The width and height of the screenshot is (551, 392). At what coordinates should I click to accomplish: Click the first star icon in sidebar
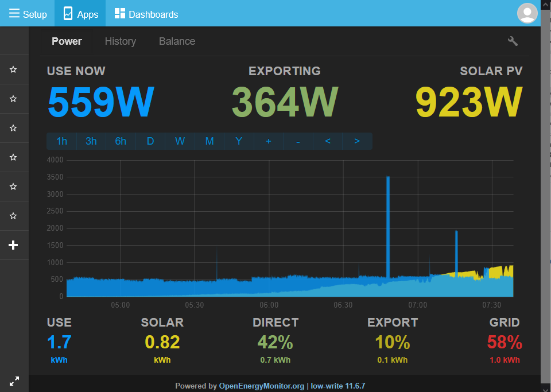[13, 69]
